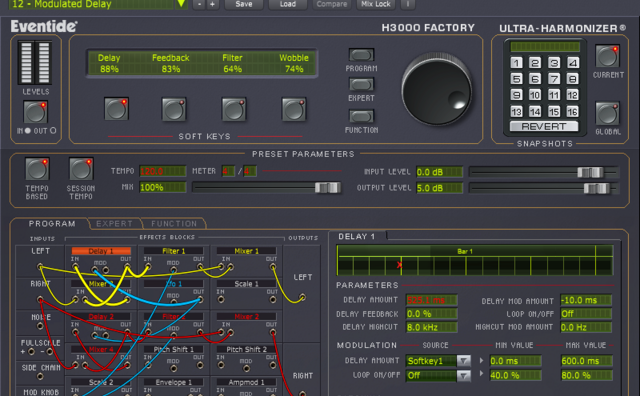Select snapshot number 16

[x=573, y=111]
